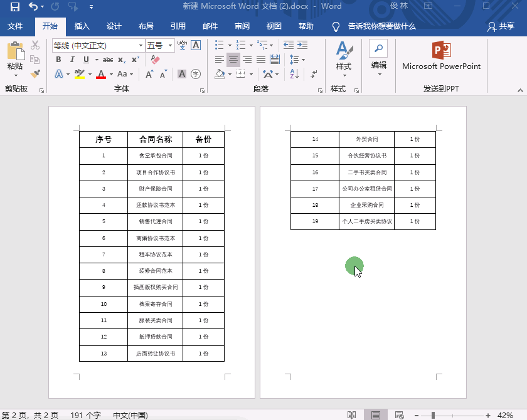The image size is (527, 420).
Task: Switch to the 引用 ribbon tab
Action: tap(178, 26)
